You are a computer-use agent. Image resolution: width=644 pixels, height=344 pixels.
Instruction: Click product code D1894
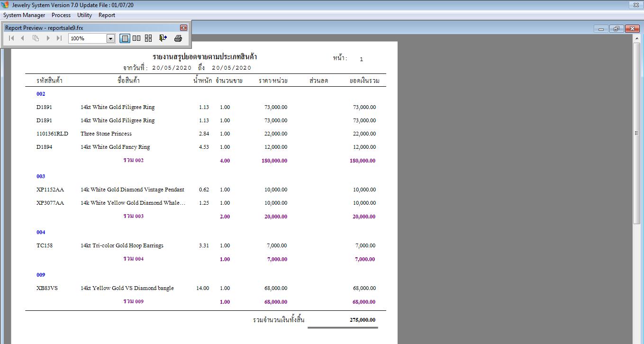tap(45, 147)
